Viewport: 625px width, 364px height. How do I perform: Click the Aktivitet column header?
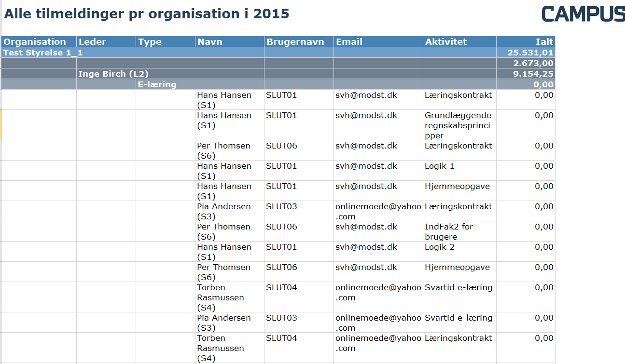click(459, 41)
